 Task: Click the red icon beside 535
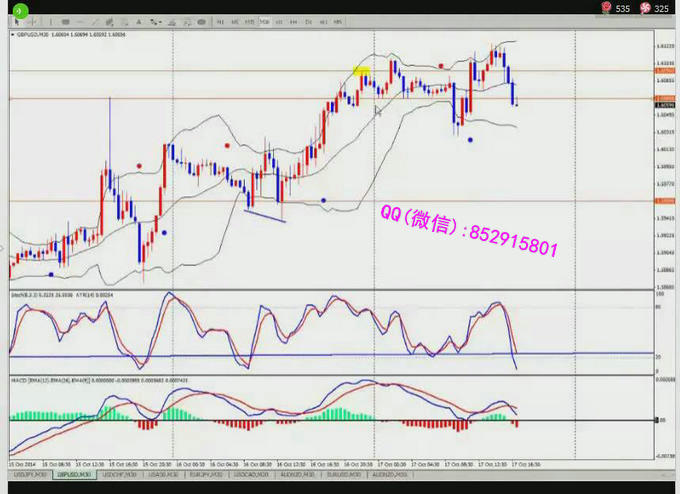click(x=605, y=8)
